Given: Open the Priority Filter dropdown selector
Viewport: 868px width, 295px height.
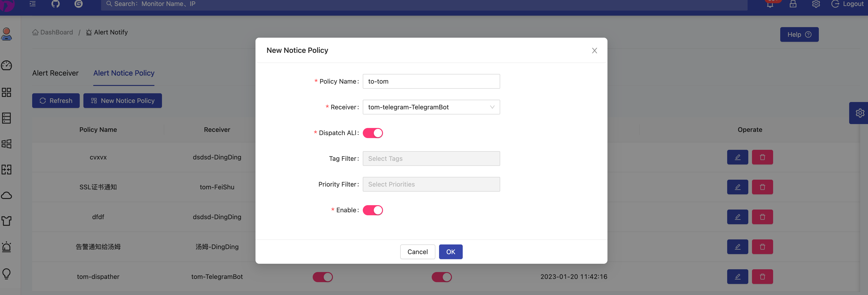Looking at the screenshot, I should click(431, 184).
